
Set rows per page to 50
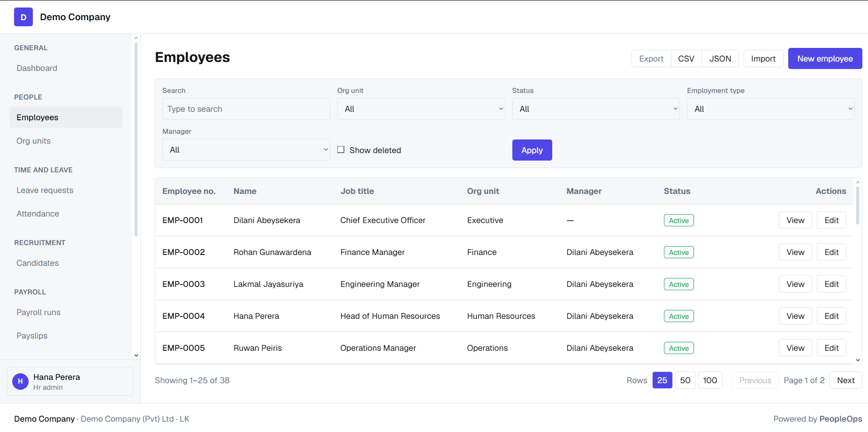coord(685,380)
